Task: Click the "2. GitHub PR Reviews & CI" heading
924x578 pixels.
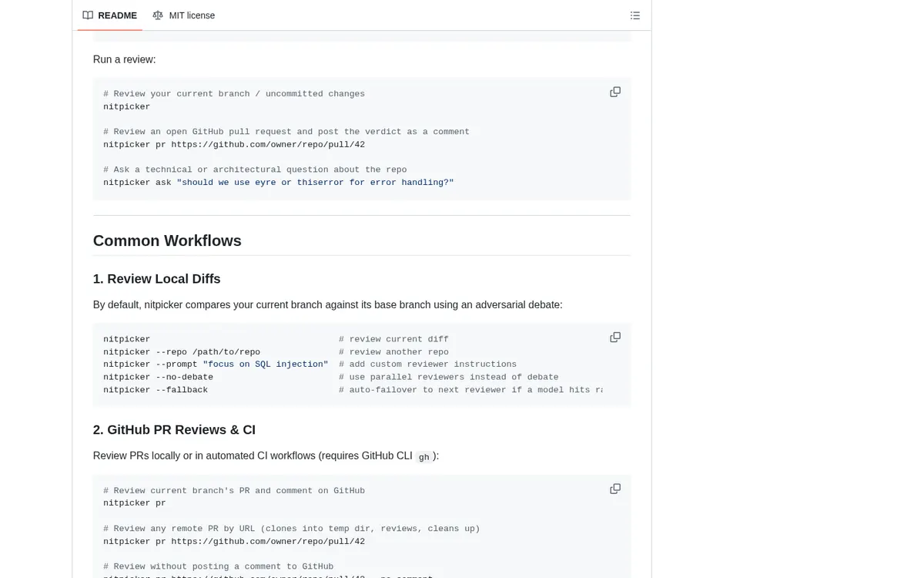Action: click(x=174, y=430)
